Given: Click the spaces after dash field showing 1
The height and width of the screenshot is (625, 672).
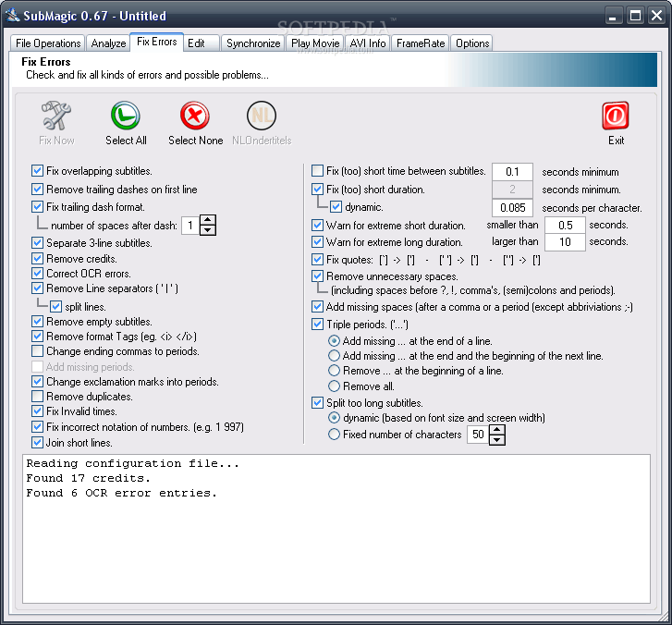Looking at the screenshot, I should [190, 225].
